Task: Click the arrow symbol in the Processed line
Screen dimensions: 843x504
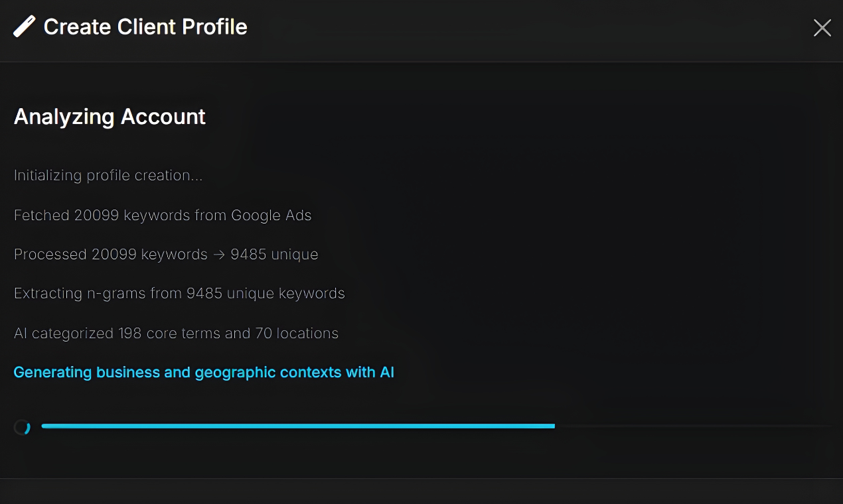Action: [x=219, y=255]
